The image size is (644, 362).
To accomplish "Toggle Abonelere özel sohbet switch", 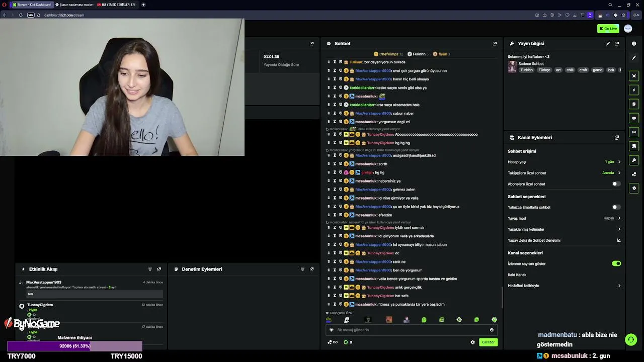I will (616, 184).
